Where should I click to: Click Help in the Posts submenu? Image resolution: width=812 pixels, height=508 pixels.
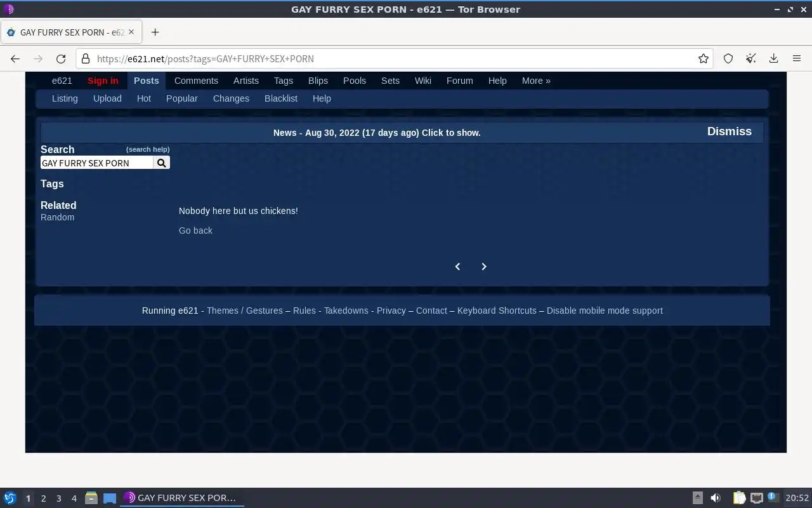click(x=322, y=98)
